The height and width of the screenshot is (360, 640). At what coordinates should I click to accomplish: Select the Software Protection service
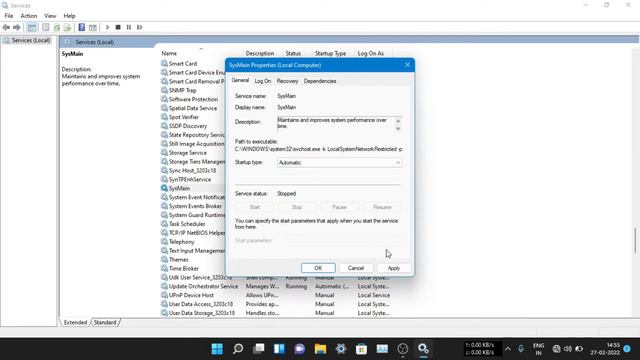click(x=193, y=99)
